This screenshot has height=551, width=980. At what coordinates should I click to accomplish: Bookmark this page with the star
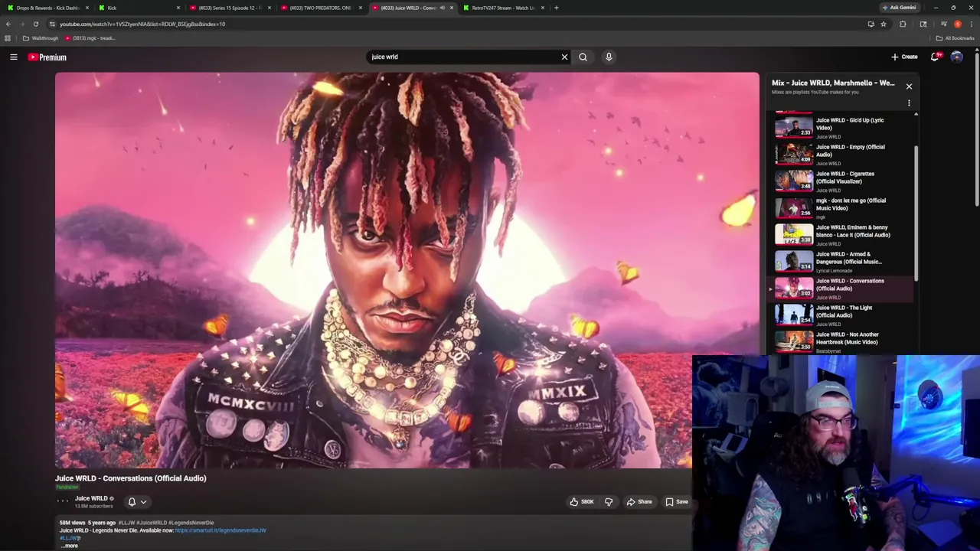click(883, 24)
